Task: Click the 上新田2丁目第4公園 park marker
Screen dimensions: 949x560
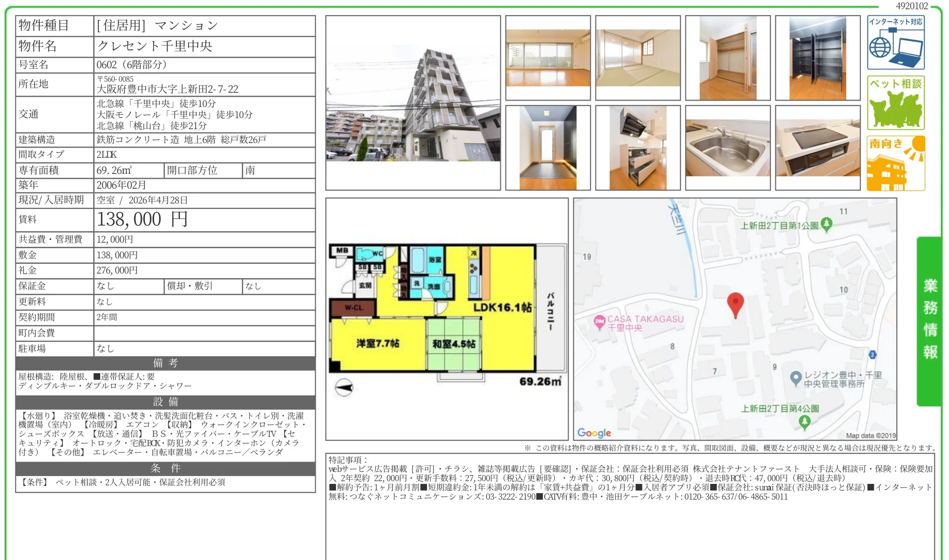Action: (x=805, y=421)
